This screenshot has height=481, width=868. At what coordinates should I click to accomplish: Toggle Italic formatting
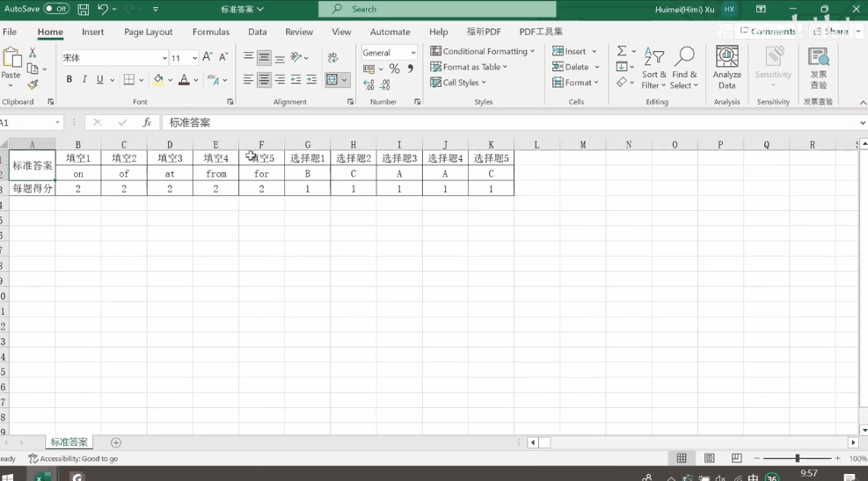pyautogui.click(x=84, y=80)
